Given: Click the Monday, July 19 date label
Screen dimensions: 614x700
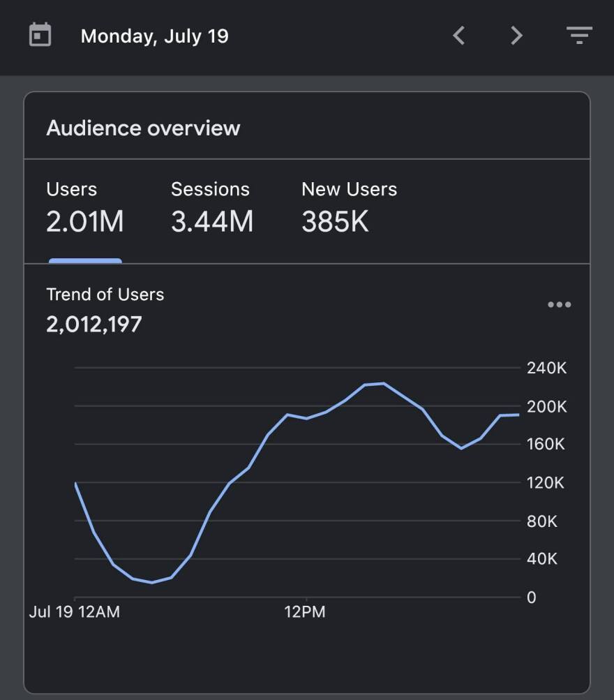Looking at the screenshot, I should (154, 36).
